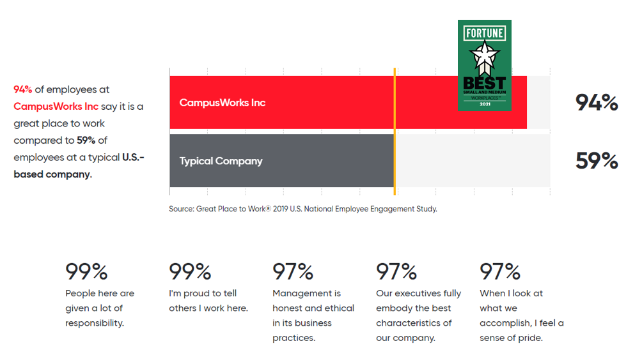Click the yellow vertical benchmark line

coord(395,132)
